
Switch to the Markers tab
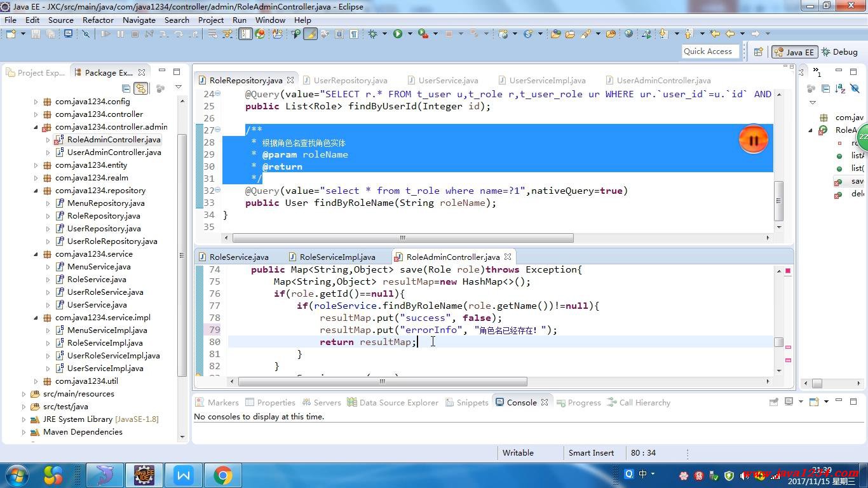tap(217, 402)
